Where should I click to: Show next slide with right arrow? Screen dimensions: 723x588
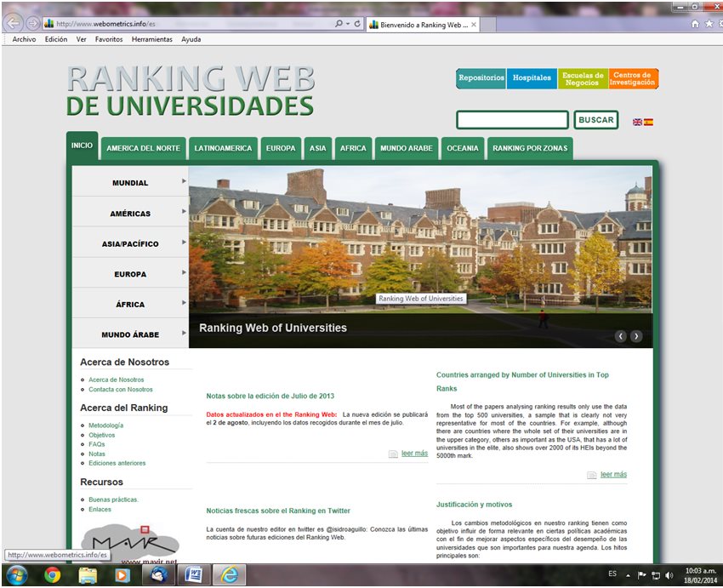tap(636, 336)
